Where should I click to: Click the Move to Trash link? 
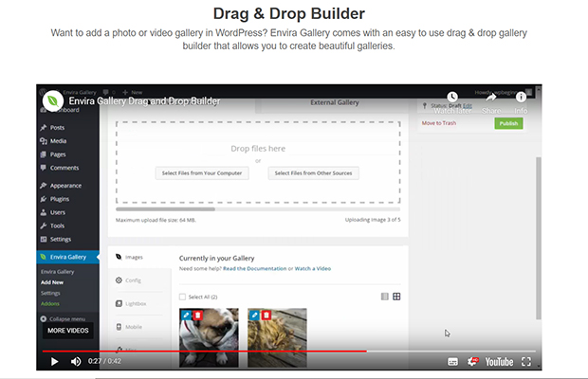click(x=439, y=123)
